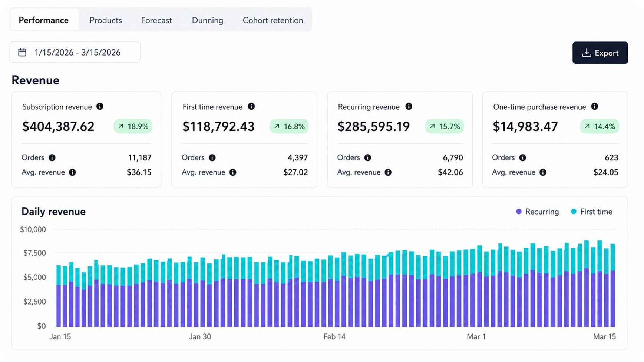Click the Daily revenue chart heading
Viewport: 644px width, 362px height.
tap(53, 212)
